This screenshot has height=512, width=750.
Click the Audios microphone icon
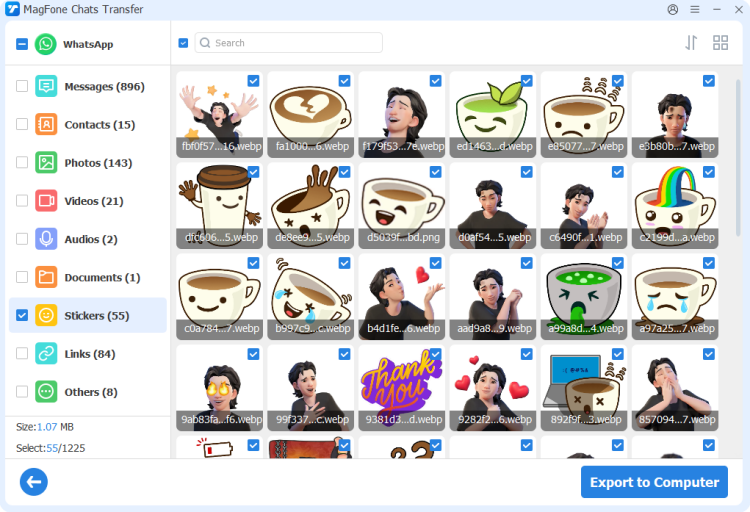(46, 239)
